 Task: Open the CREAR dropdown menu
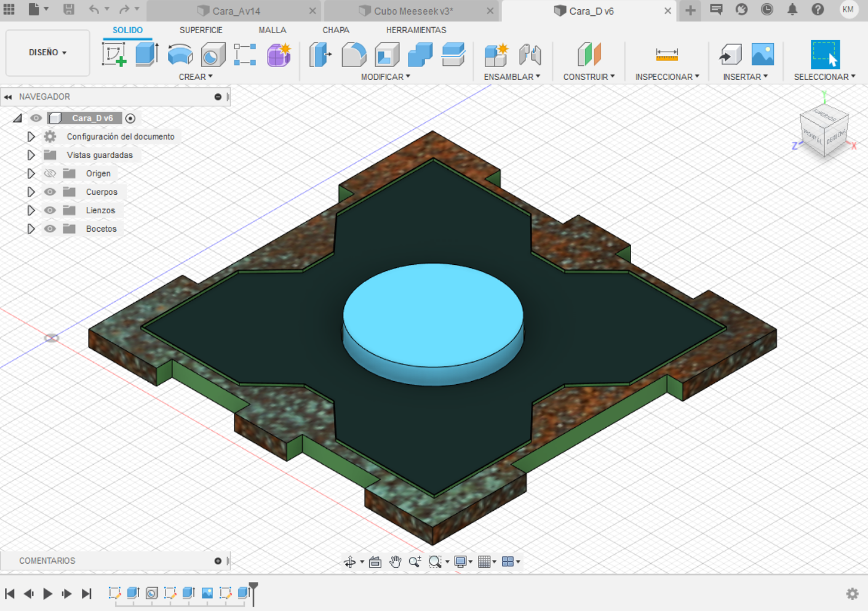(x=196, y=77)
